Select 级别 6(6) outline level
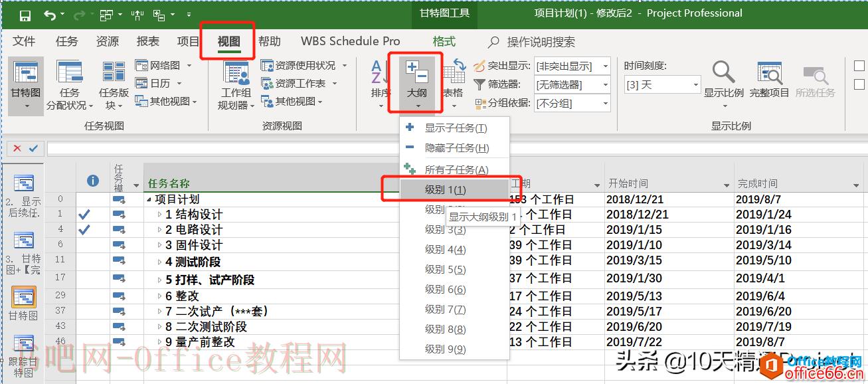 454,290
